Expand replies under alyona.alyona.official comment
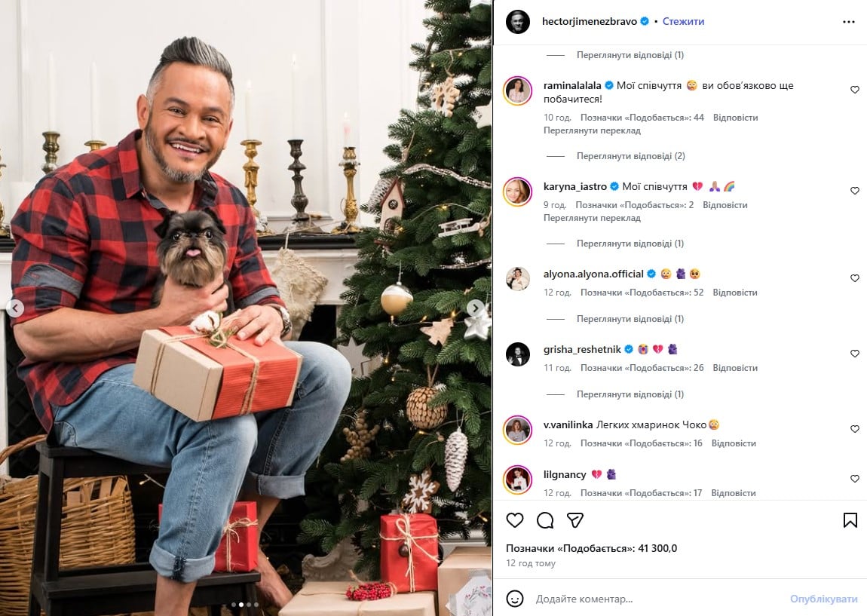The height and width of the screenshot is (616, 867). click(630, 318)
